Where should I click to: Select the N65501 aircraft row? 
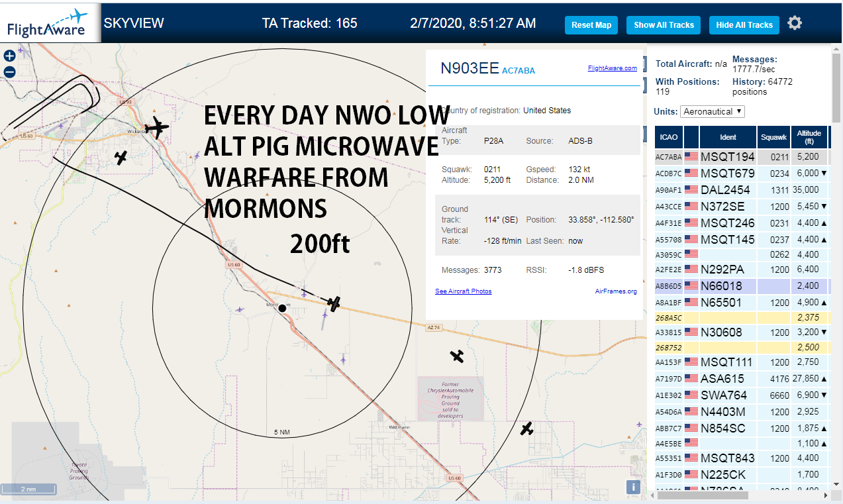741,302
